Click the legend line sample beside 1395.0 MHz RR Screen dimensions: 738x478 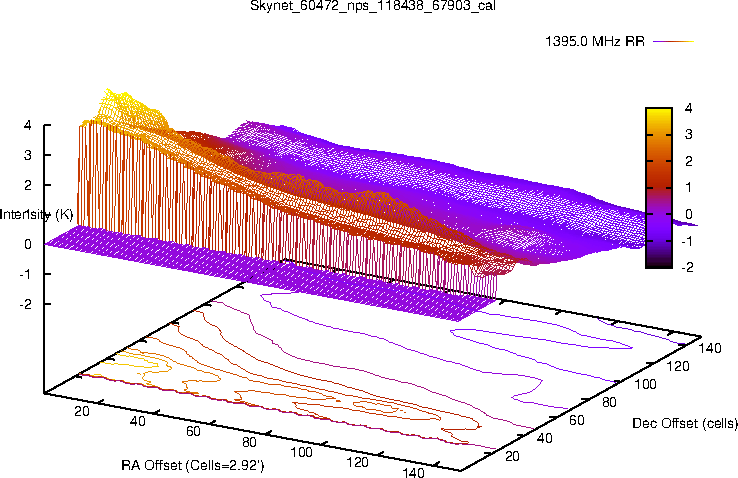click(x=674, y=41)
